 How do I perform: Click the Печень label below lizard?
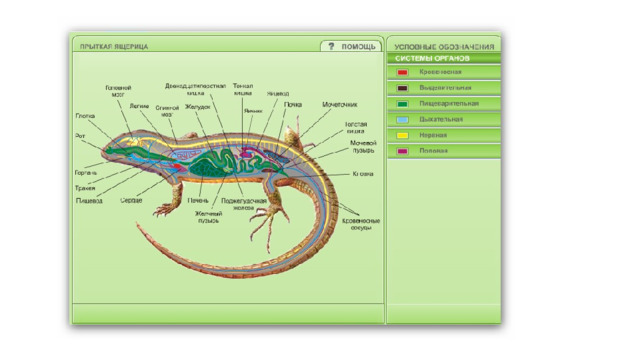pyautogui.click(x=198, y=200)
